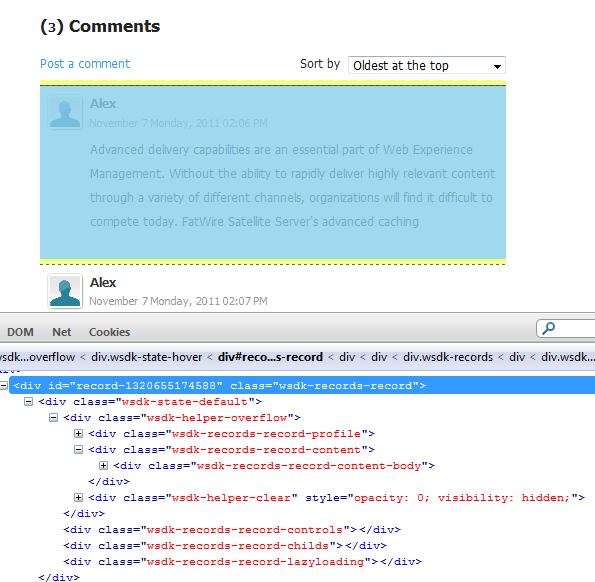Click the (3) Comments heading
595x582 pixels.
100,27
